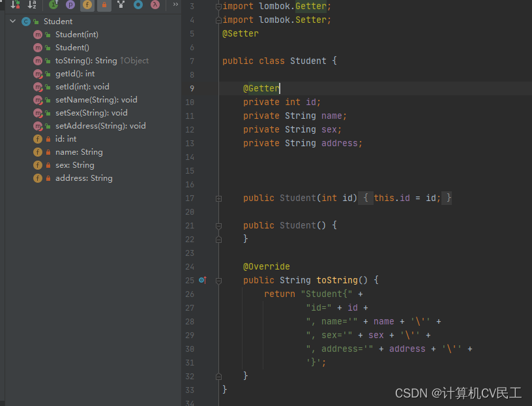
Task: Open more toolbar actions chevron
Action: click(x=175, y=5)
